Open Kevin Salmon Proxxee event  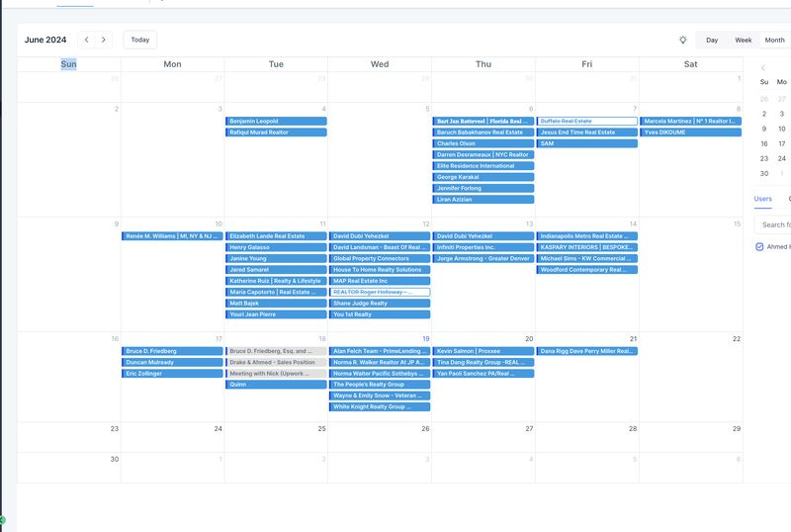click(483, 351)
